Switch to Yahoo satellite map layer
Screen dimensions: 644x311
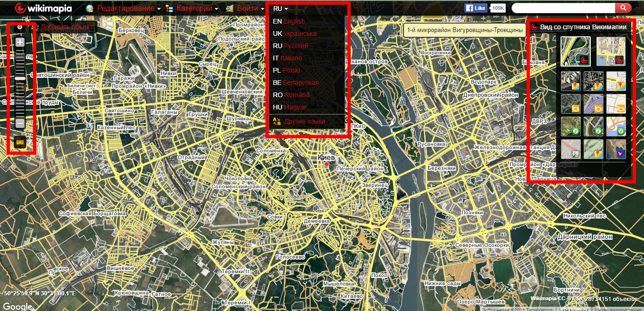[616, 149]
